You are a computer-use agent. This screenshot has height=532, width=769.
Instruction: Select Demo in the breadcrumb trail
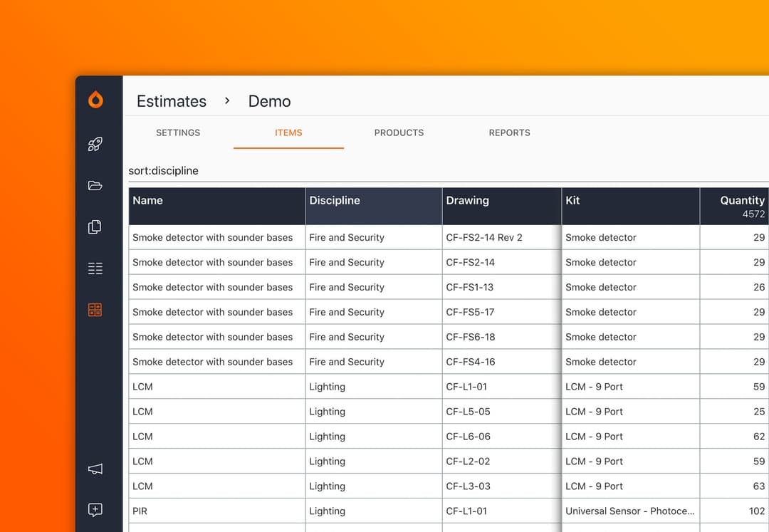coord(269,101)
